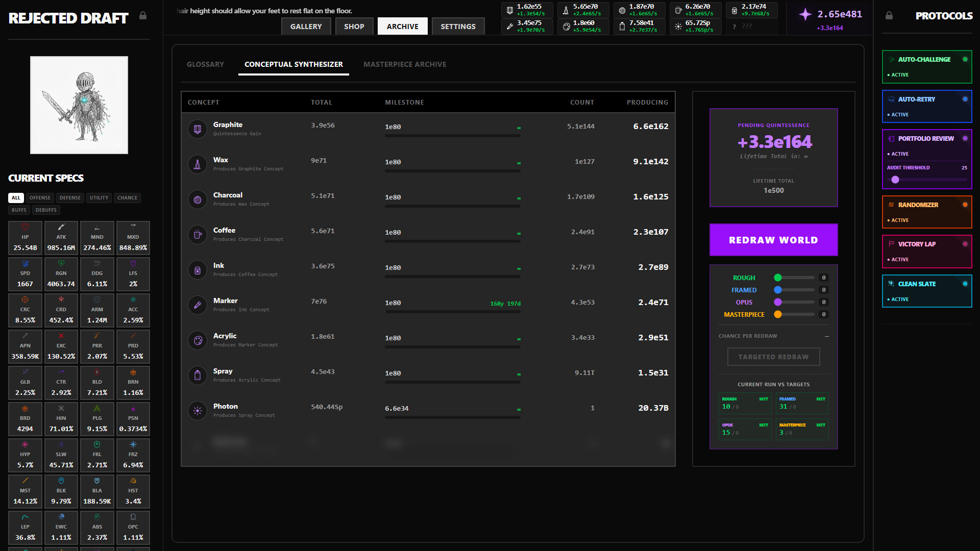Open the Gallery tab
The height and width of the screenshot is (551, 980).
click(x=306, y=27)
